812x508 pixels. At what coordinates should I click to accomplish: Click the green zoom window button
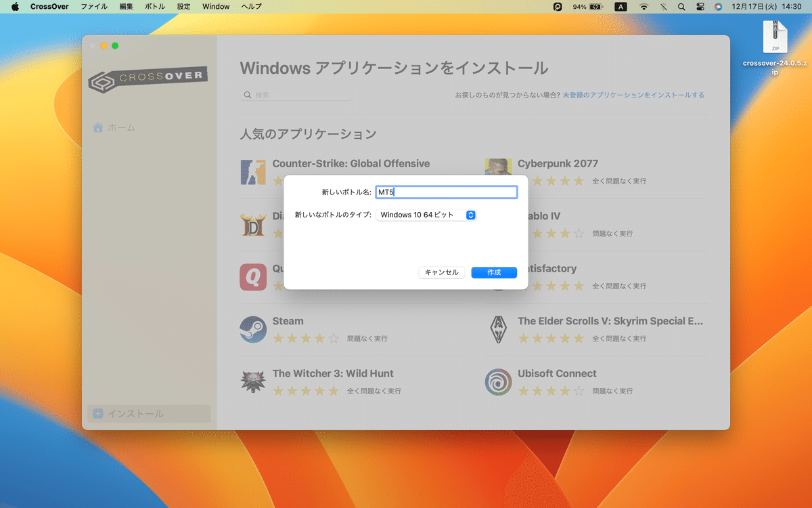click(x=115, y=45)
